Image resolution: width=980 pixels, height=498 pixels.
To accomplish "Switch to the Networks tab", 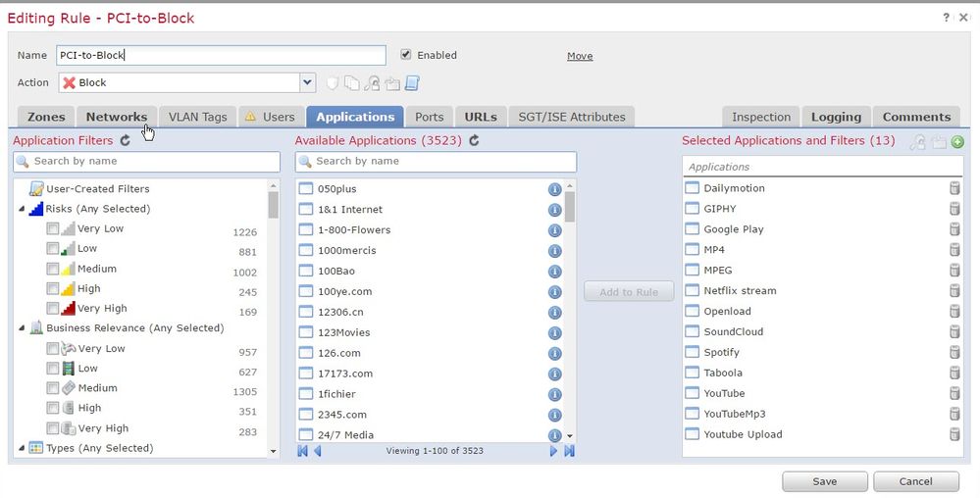I will coord(117,117).
